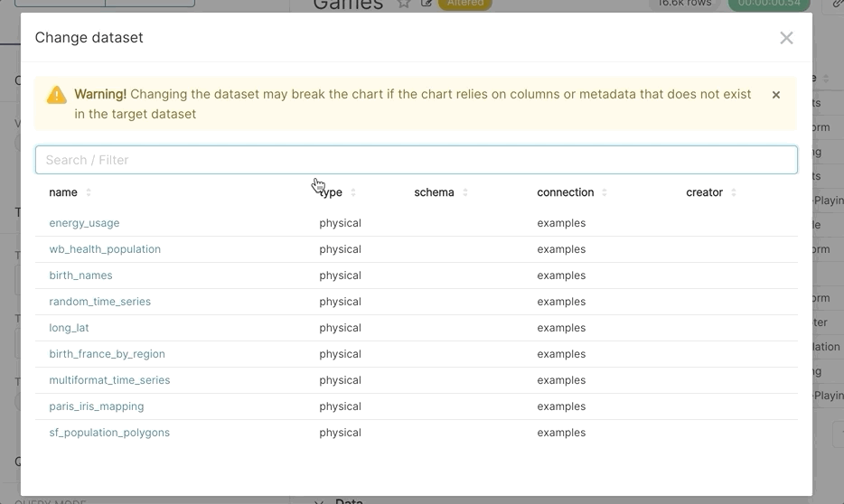This screenshot has height=504, width=844.
Task: Close the Change dataset dialog
Action: pyautogui.click(x=786, y=38)
